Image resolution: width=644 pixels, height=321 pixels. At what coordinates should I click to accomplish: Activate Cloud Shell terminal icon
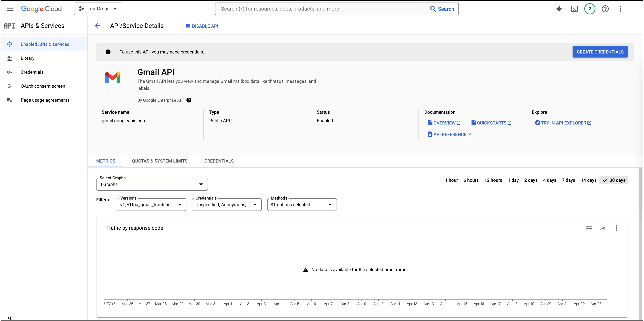coord(575,9)
